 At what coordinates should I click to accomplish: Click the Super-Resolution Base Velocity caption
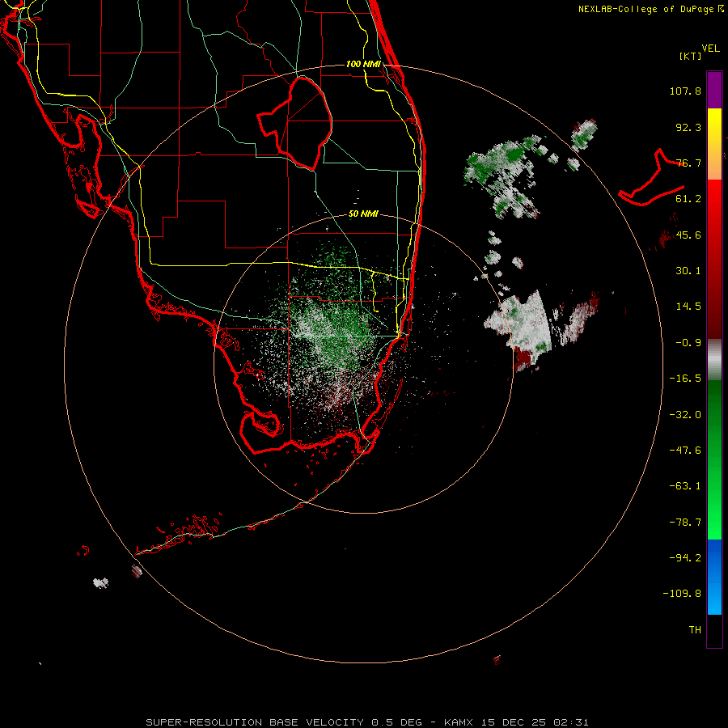point(367,722)
